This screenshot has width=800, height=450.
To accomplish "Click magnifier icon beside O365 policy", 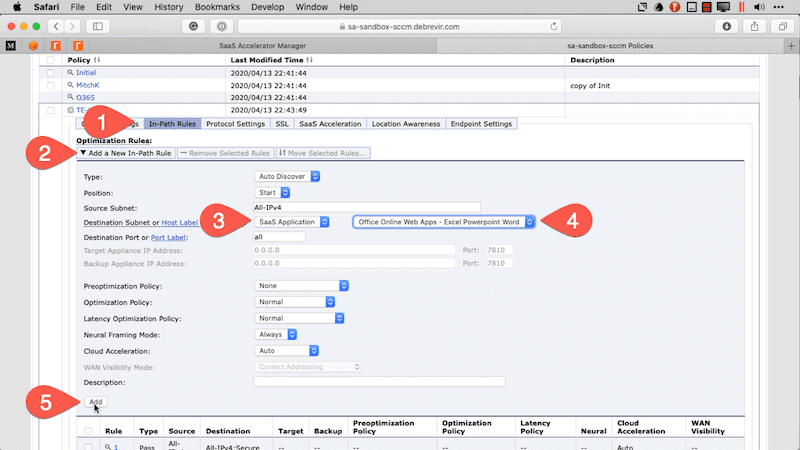I will 70,97.
